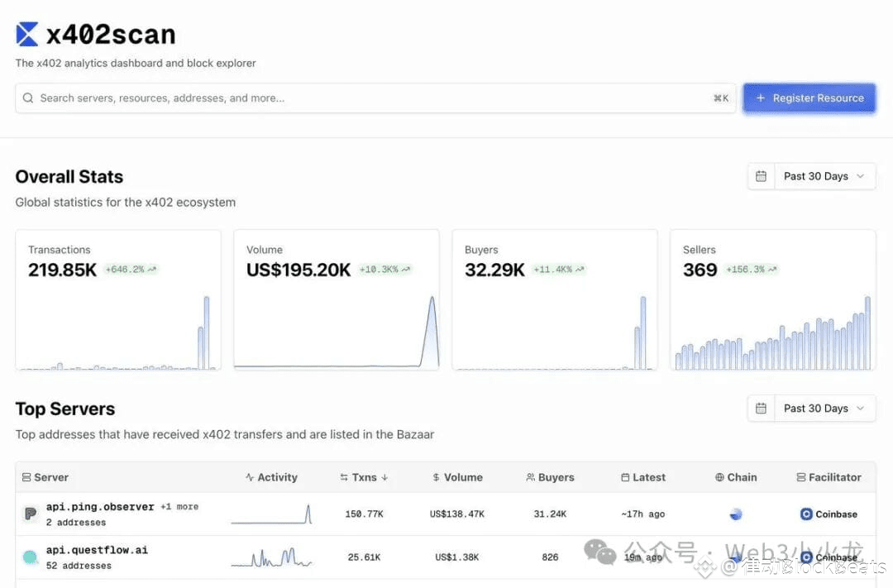This screenshot has width=893, height=588.
Task: Open the api.ping.observer server link
Action: point(100,506)
